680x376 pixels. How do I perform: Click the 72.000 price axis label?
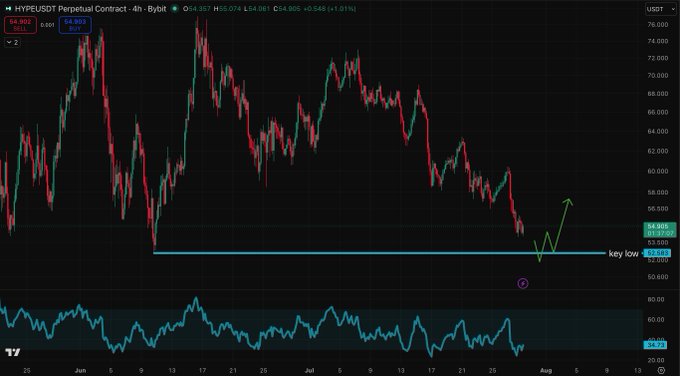point(657,58)
